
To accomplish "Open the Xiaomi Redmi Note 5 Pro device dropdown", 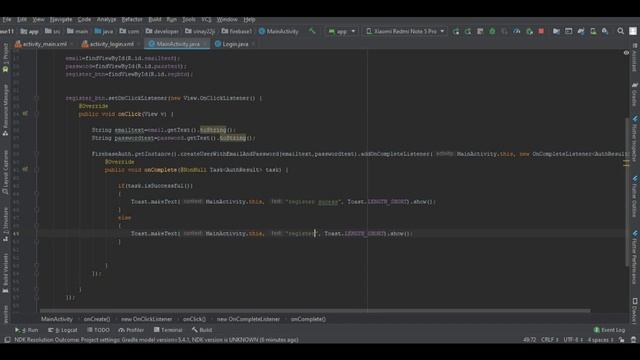I will coord(405,31).
